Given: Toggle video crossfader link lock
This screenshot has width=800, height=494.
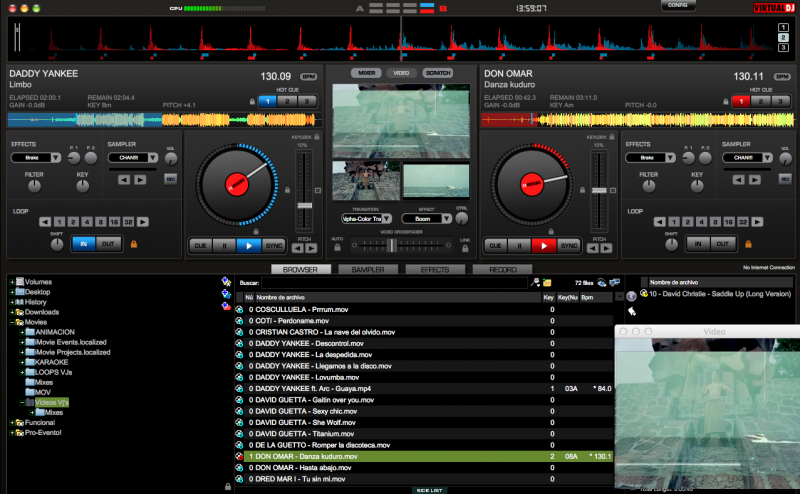Looking at the screenshot, I should 465,249.
